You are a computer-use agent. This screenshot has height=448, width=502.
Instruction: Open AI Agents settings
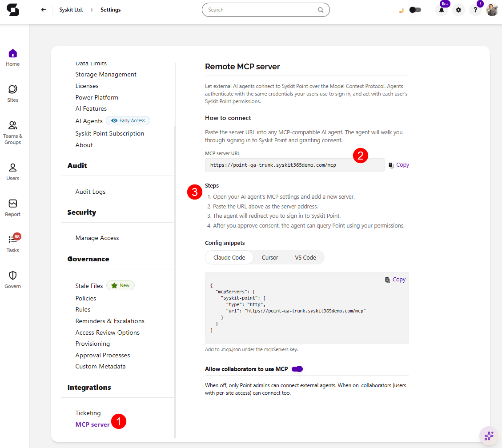click(x=89, y=121)
